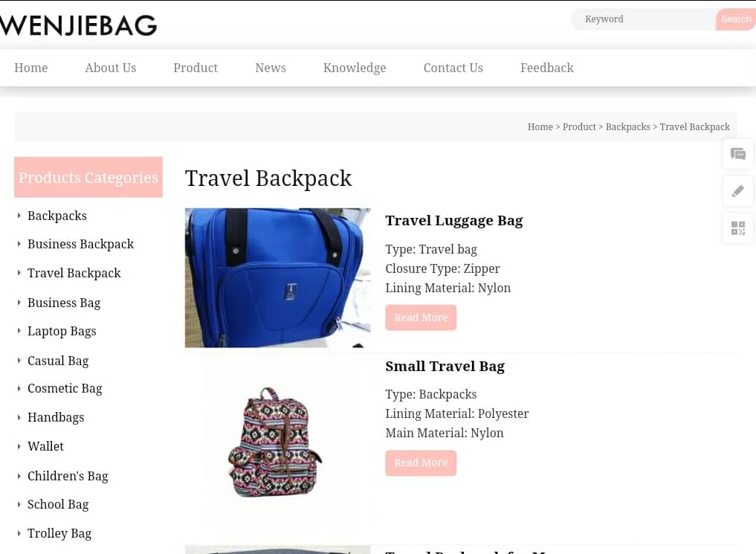Click Read More under Travel Luggage Bag
Viewport: 756px width, 554px height.
tap(421, 318)
